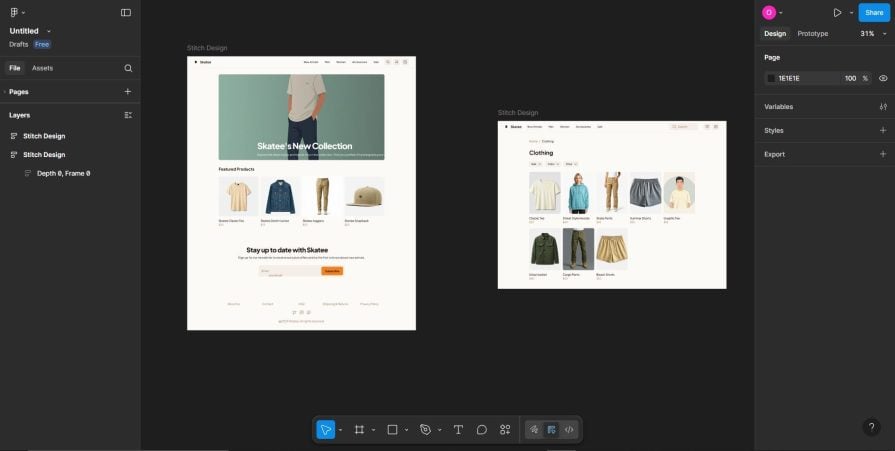Switch to Draw mode icon
Viewport: 895px width, 451px height.
[534, 429]
